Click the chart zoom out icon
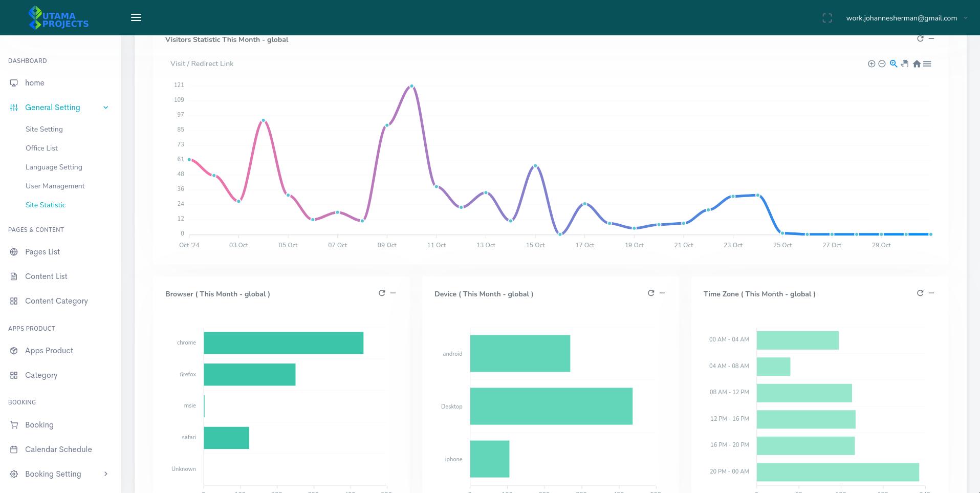 tap(882, 64)
